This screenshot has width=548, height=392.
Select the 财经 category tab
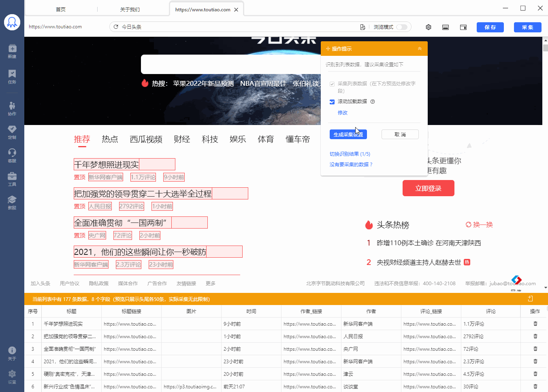(x=182, y=139)
